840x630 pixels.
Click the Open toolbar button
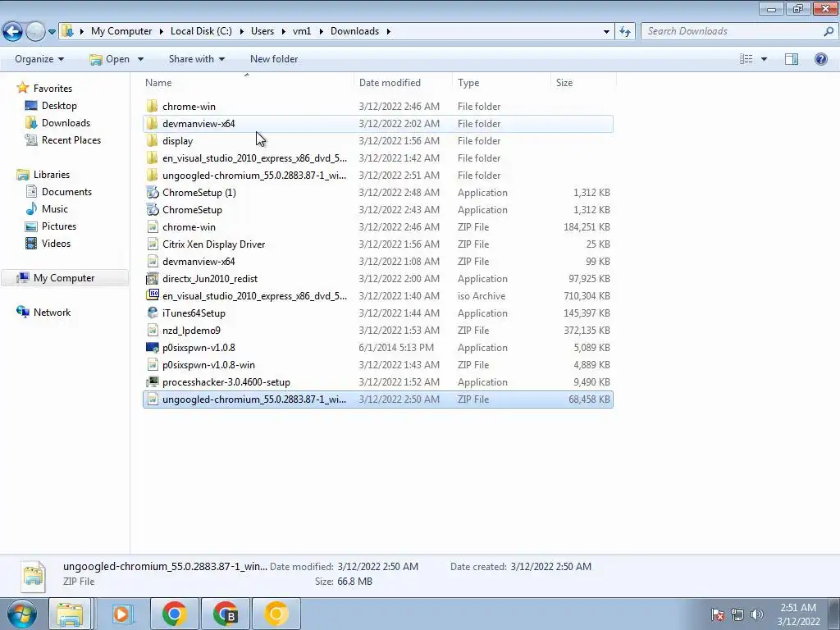coord(110,59)
